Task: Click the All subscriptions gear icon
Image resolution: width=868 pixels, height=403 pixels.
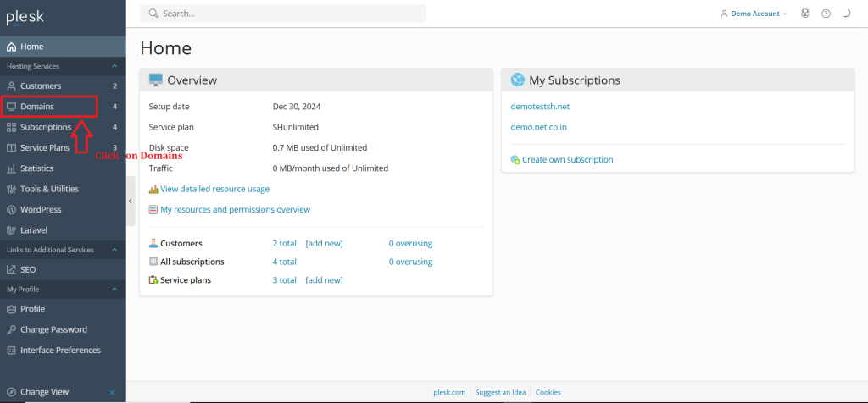Action: tap(153, 262)
